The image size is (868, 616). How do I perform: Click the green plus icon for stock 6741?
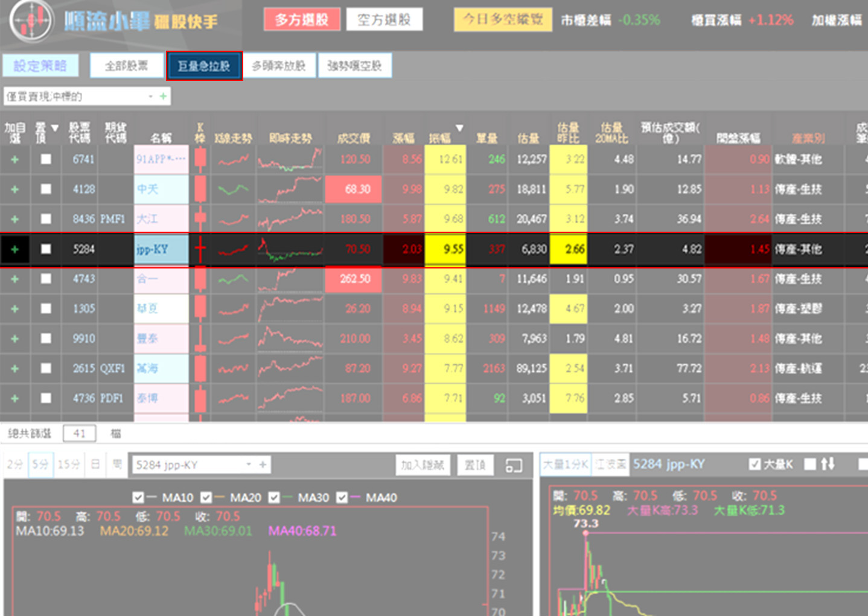click(x=15, y=159)
